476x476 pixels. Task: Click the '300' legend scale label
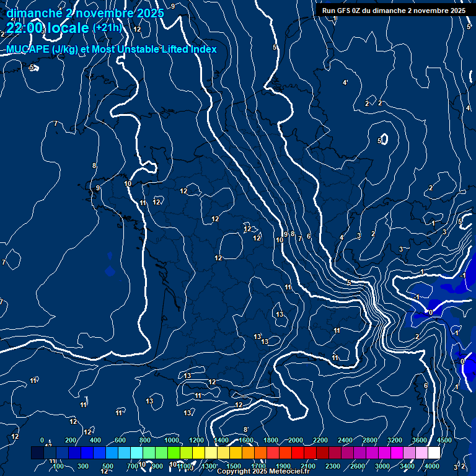[83, 466]
